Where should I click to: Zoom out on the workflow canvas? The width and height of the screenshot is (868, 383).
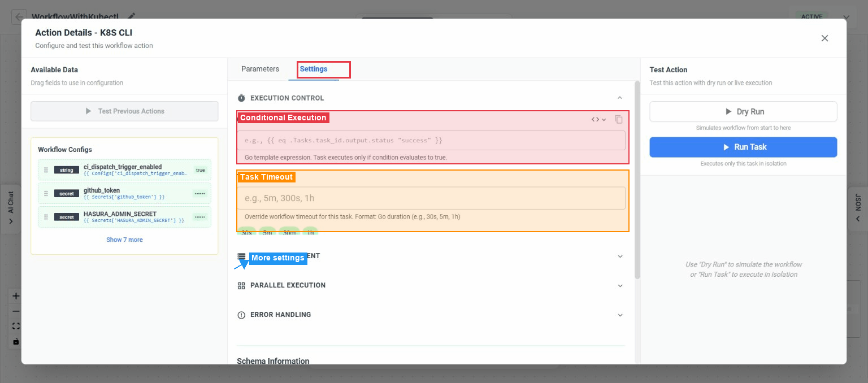15,310
